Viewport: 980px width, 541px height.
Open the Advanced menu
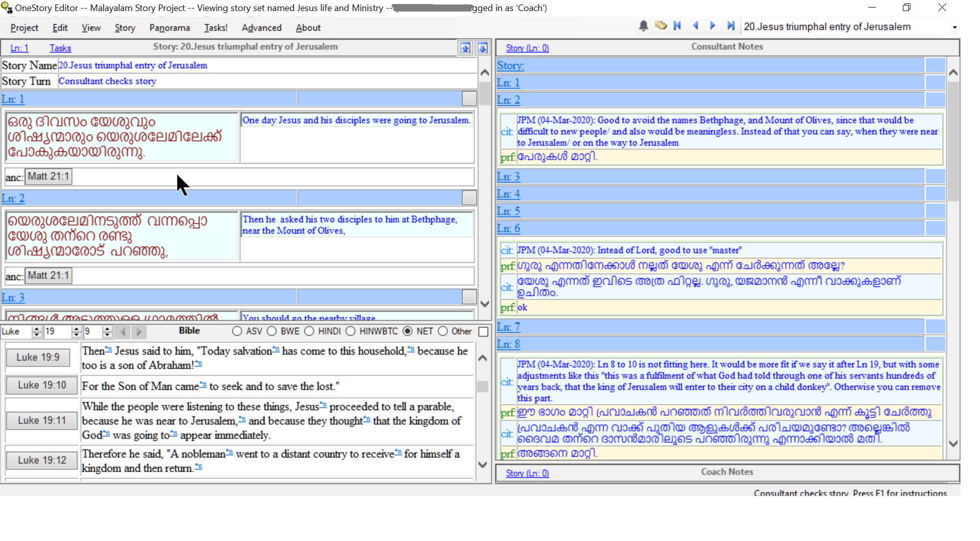262,28
